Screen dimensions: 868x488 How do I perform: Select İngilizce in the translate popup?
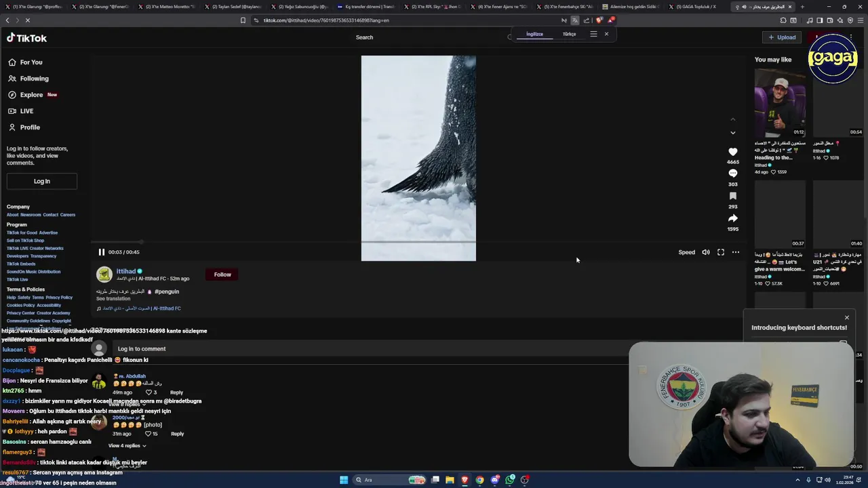534,34
